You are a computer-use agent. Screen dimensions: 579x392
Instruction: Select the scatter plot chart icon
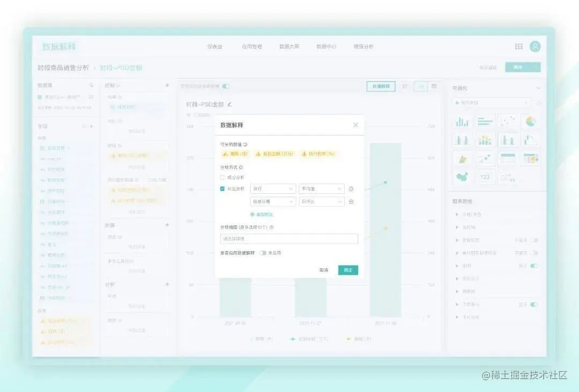(508, 122)
